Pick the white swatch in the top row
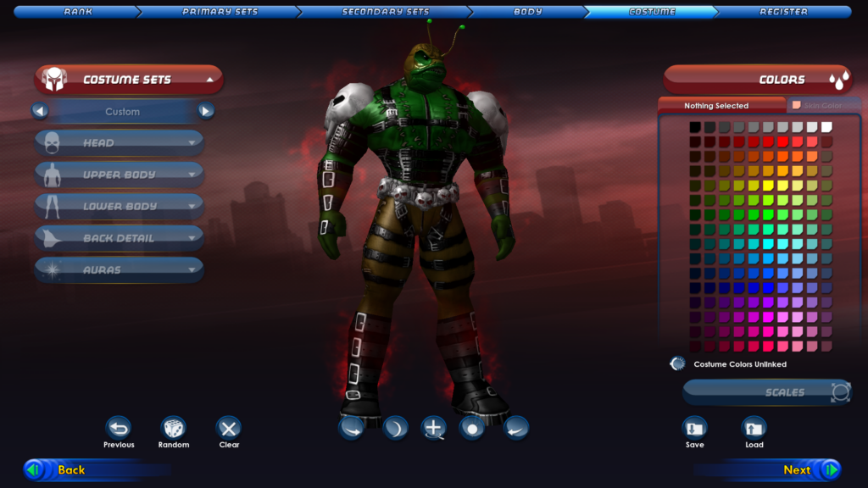Viewport: 868px width, 488px height. (x=826, y=127)
